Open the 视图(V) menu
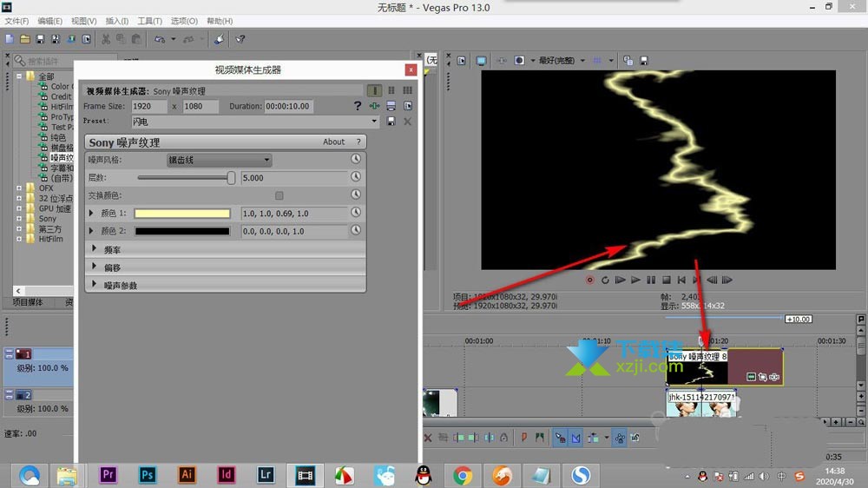 [83, 21]
